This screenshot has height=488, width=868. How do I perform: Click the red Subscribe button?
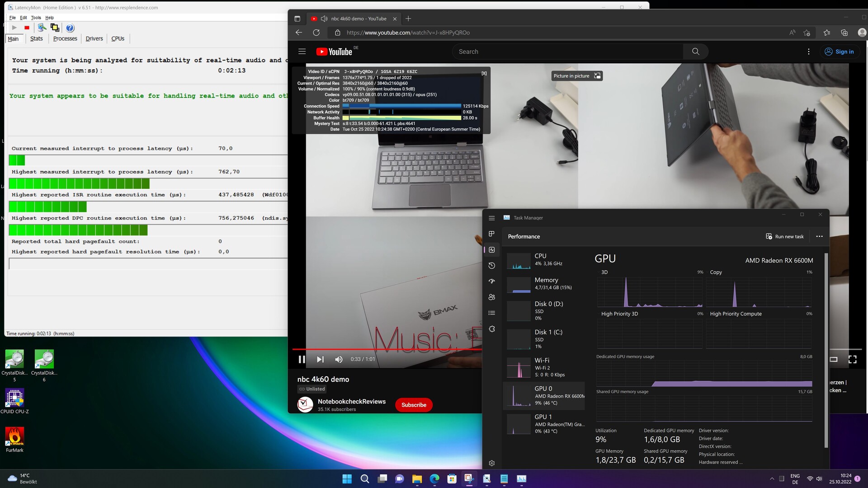pos(414,405)
